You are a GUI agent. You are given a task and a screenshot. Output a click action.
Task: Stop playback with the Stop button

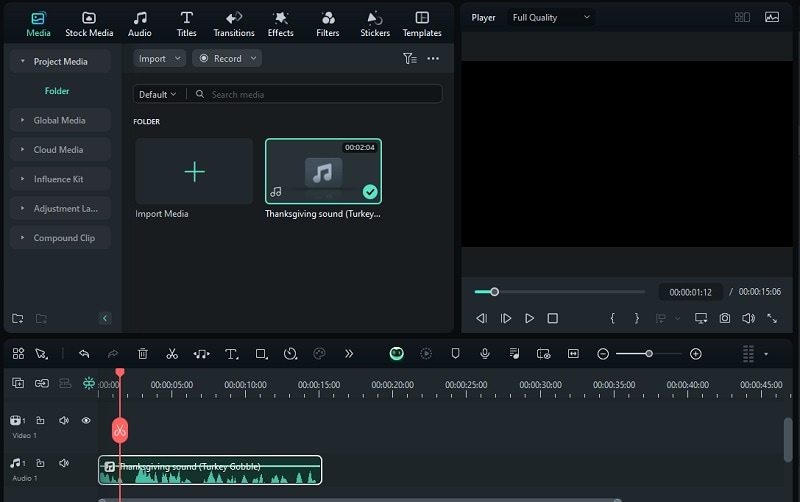click(x=553, y=318)
